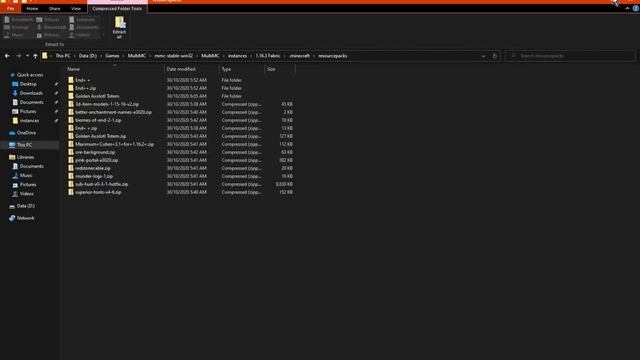The image size is (640, 360).
Task: Select the Golden Axolotl Totem.zip file name
Action: pos(100,136)
